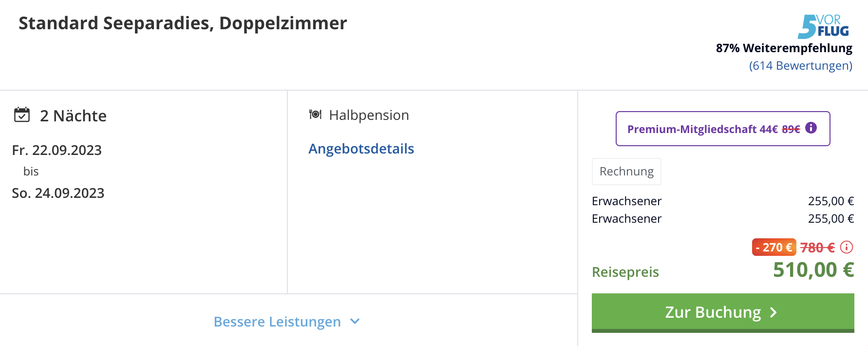Viewport: 868px width, 346px height.
Task: Expand the Bessere Leistungen chevron
Action: pyautogui.click(x=355, y=321)
